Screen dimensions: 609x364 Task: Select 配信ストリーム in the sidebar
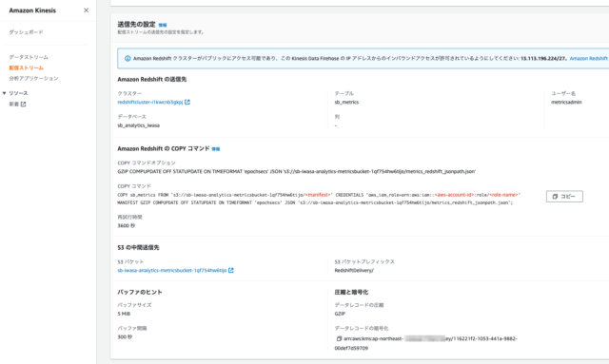pos(26,67)
